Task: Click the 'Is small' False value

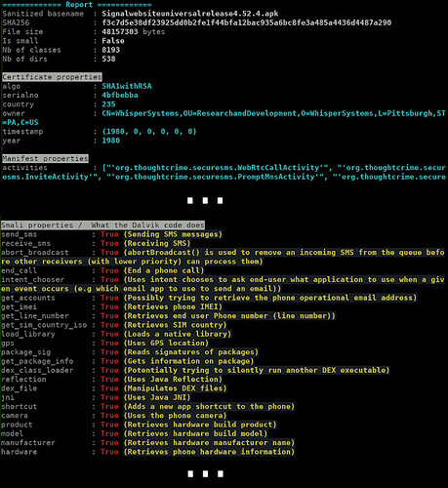Action: (113, 41)
